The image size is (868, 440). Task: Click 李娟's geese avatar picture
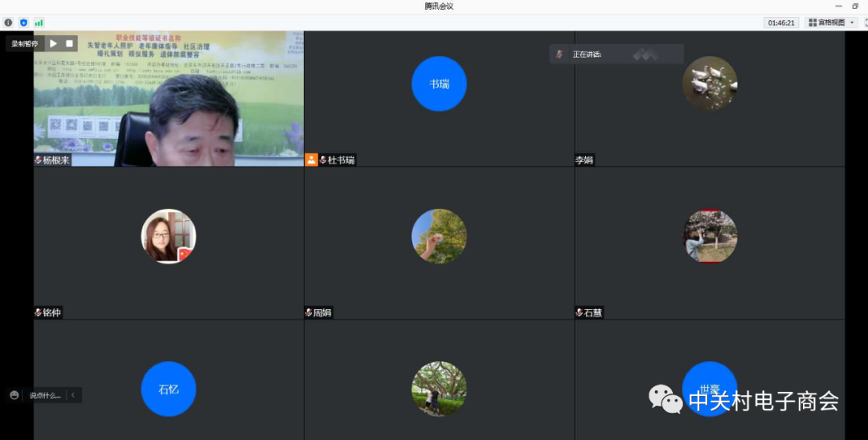tap(710, 84)
